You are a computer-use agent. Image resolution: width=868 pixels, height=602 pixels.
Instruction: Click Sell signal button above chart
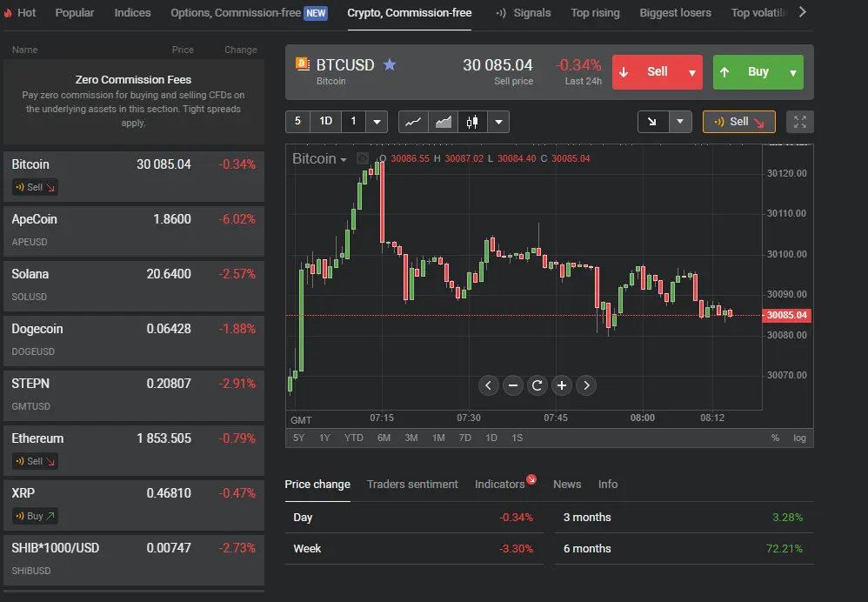pos(739,122)
